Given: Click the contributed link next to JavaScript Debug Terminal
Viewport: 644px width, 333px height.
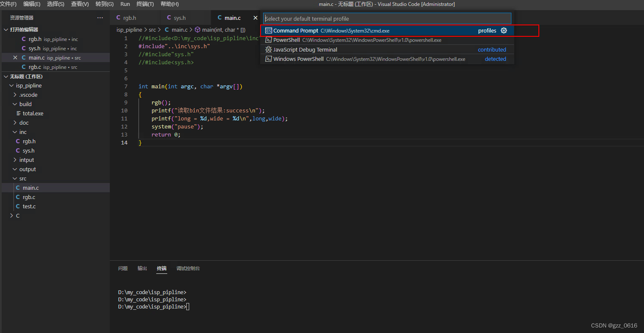Looking at the screenshot, I should tap(492, 49).
